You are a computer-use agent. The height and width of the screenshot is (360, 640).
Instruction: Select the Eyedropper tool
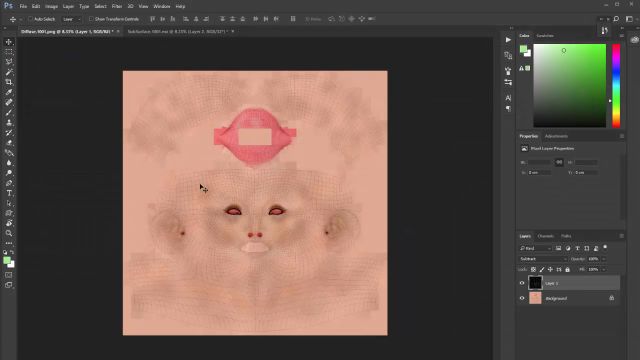point(9,92)
